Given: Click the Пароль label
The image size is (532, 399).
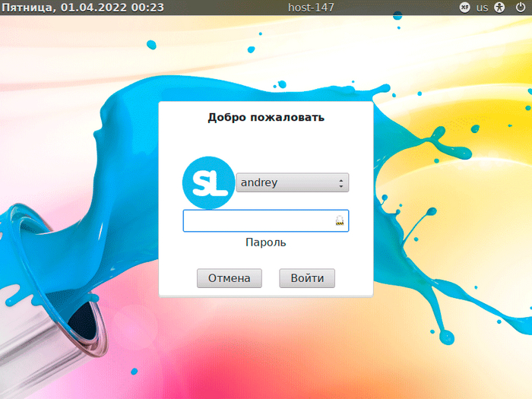Looking at the screenshot, I should click(266, 242).
